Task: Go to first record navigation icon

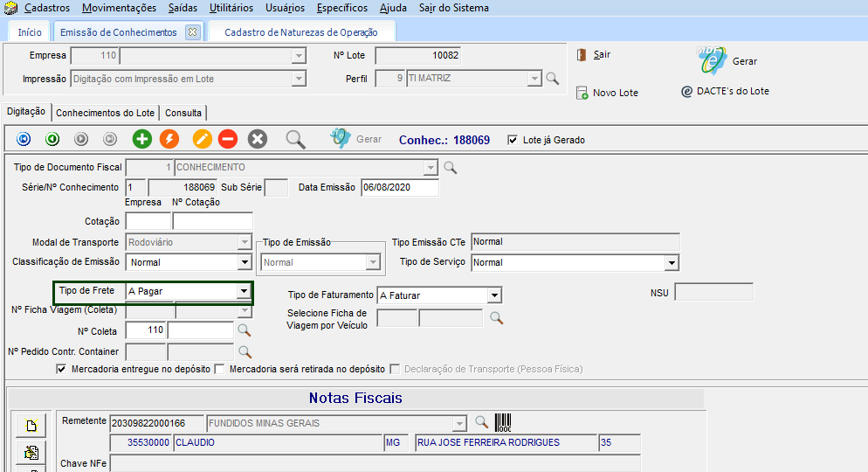Action: [24, 139]
